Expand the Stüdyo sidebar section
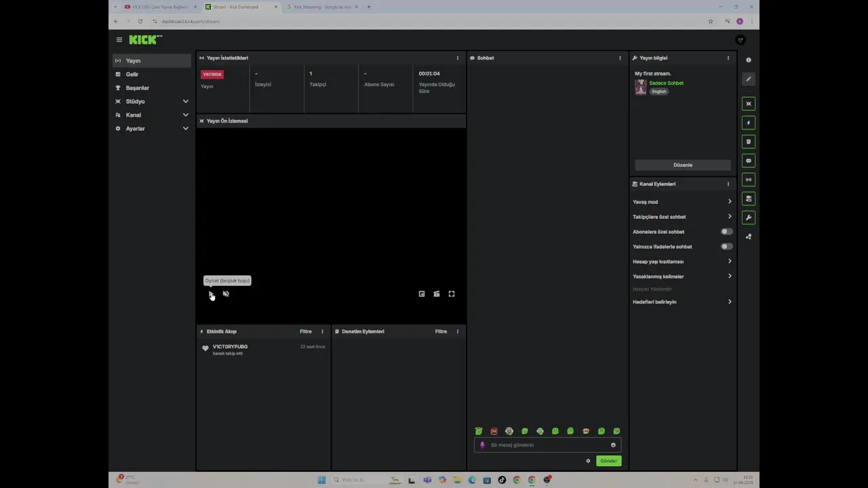This screenshot has width=868, height=488. point(152,102)
